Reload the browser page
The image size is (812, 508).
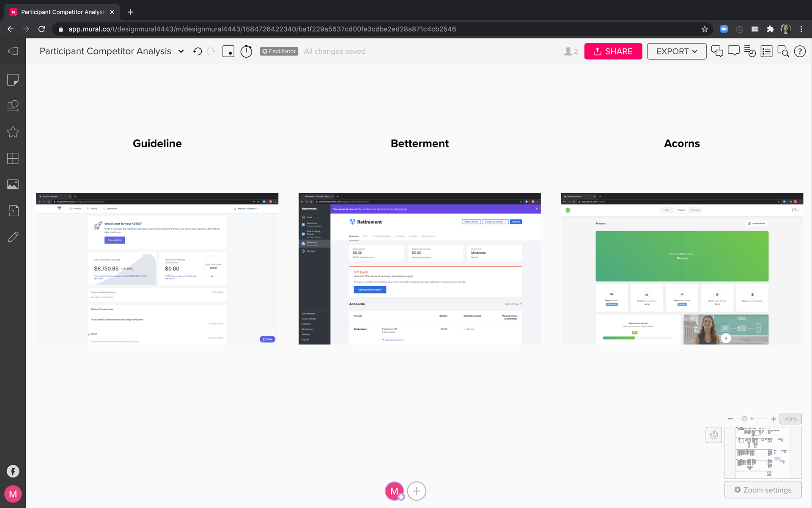click(x=41, y=29)
